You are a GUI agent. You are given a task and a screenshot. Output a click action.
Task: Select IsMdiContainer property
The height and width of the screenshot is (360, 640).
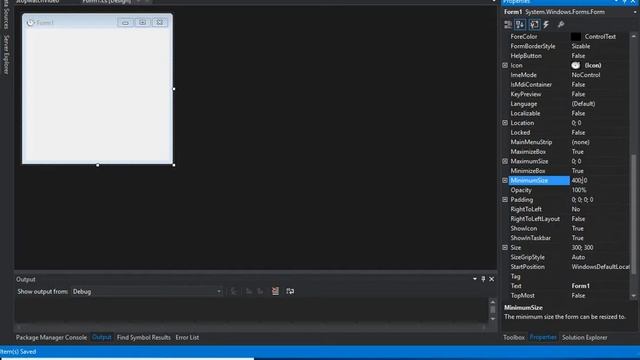coord(531,84)
